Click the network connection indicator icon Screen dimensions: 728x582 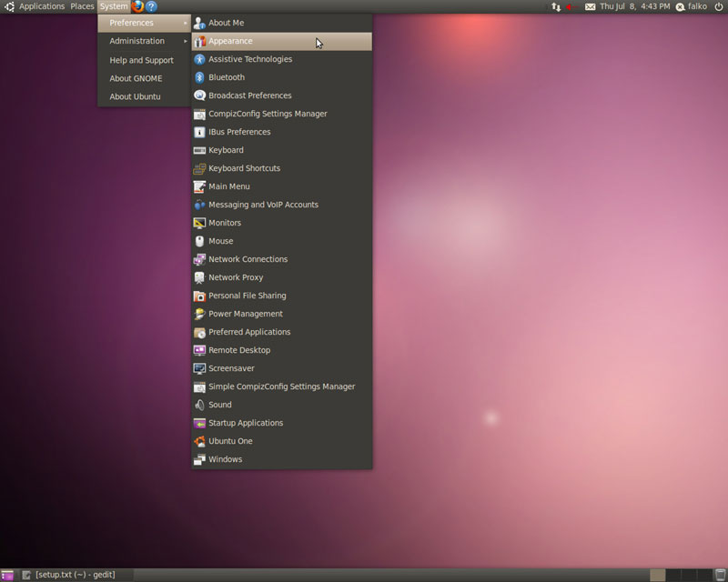556,6
